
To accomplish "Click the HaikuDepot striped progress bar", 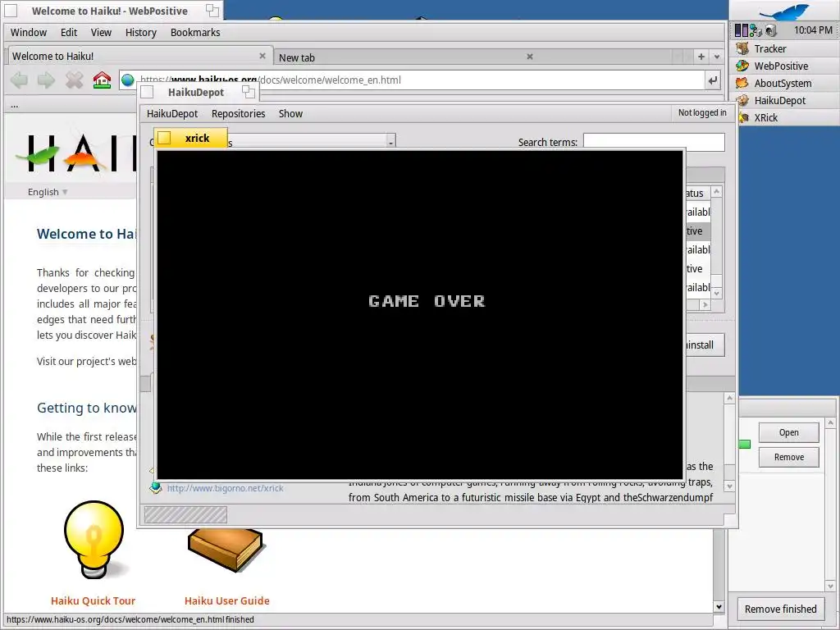I will click(185, 515).
